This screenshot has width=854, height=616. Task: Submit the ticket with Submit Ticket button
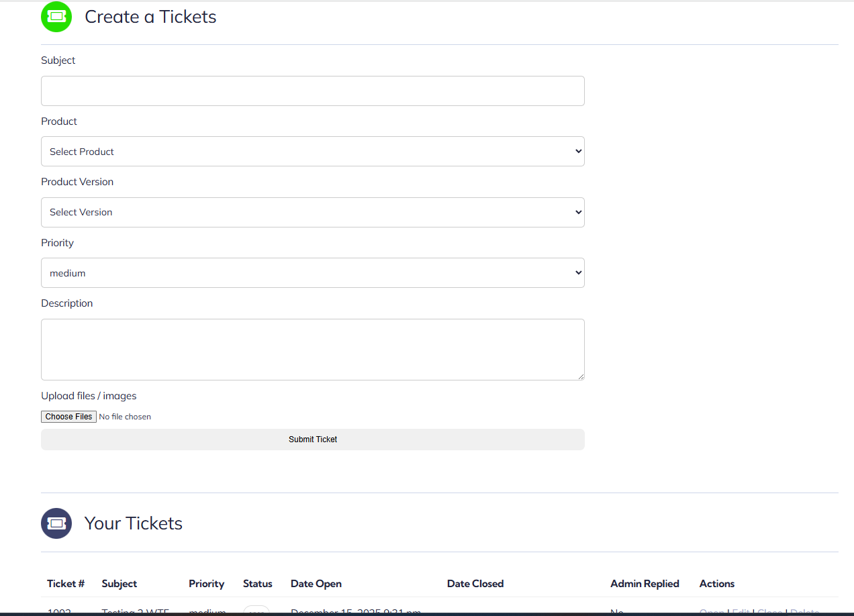pyautogui.click(x=312, y=440)
